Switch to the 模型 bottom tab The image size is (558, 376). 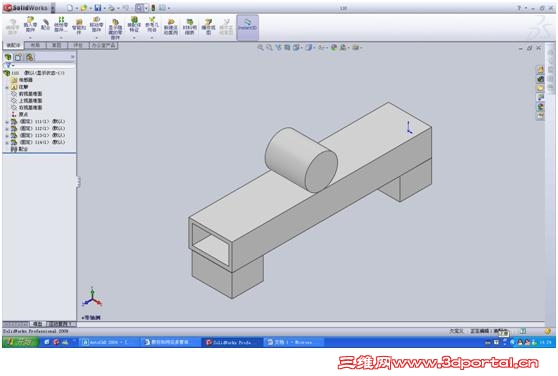point(38,324)
